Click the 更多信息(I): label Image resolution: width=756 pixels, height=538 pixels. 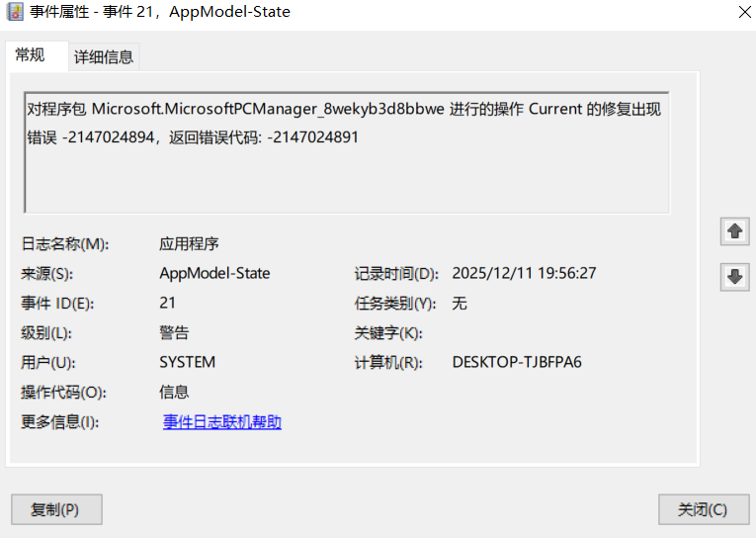(x=59, y=422)
